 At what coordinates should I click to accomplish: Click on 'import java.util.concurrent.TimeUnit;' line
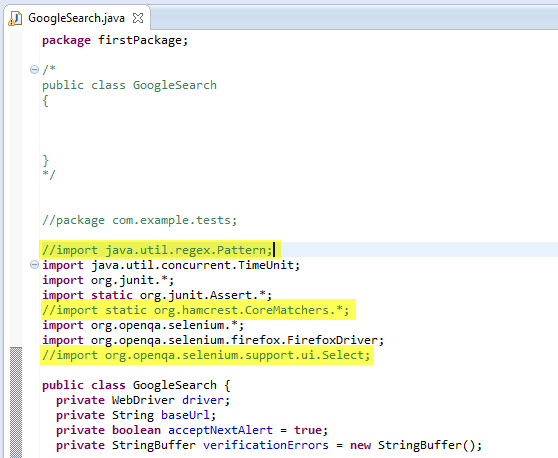[171, 265]
